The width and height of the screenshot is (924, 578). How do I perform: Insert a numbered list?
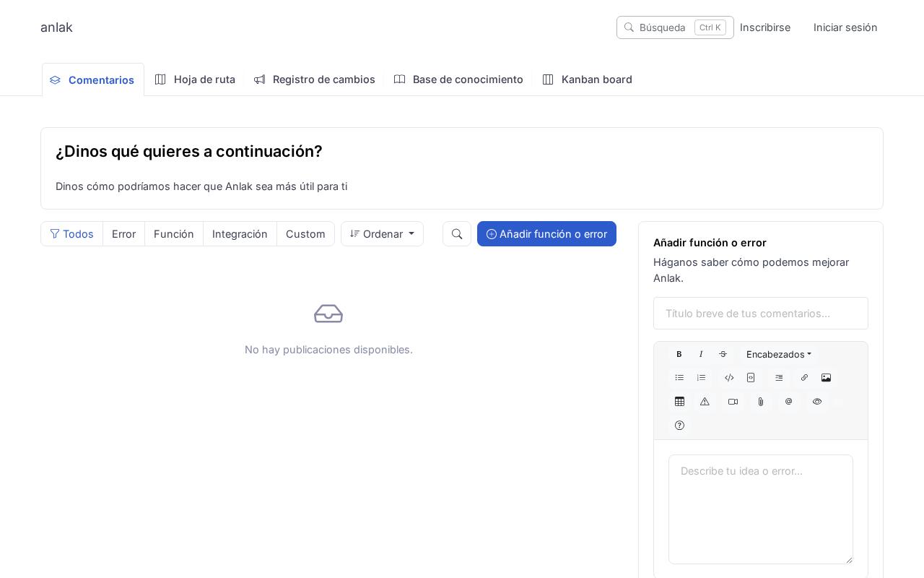[701, 377]
